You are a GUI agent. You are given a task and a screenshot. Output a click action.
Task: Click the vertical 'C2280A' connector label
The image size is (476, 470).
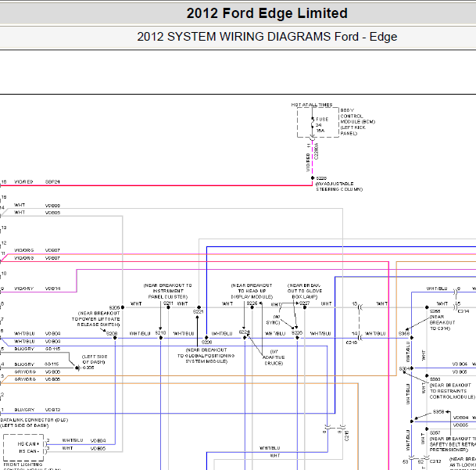(316, 151)
